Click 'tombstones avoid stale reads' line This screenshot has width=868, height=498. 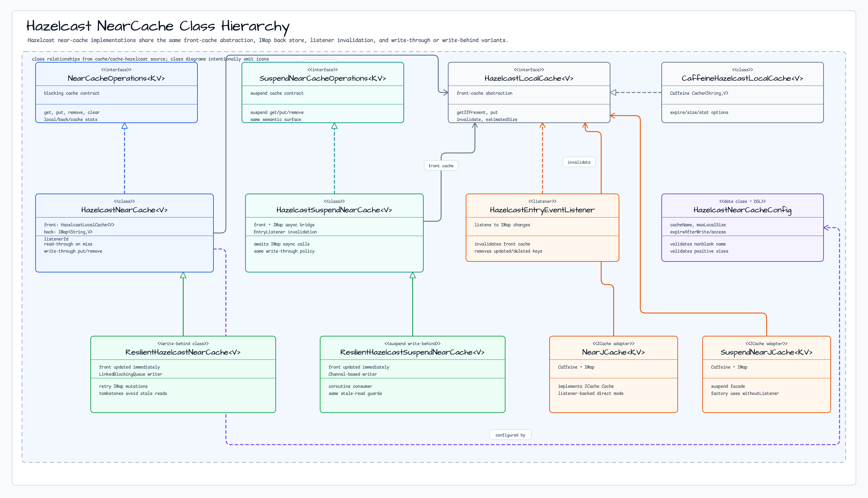tap(133, 393)
